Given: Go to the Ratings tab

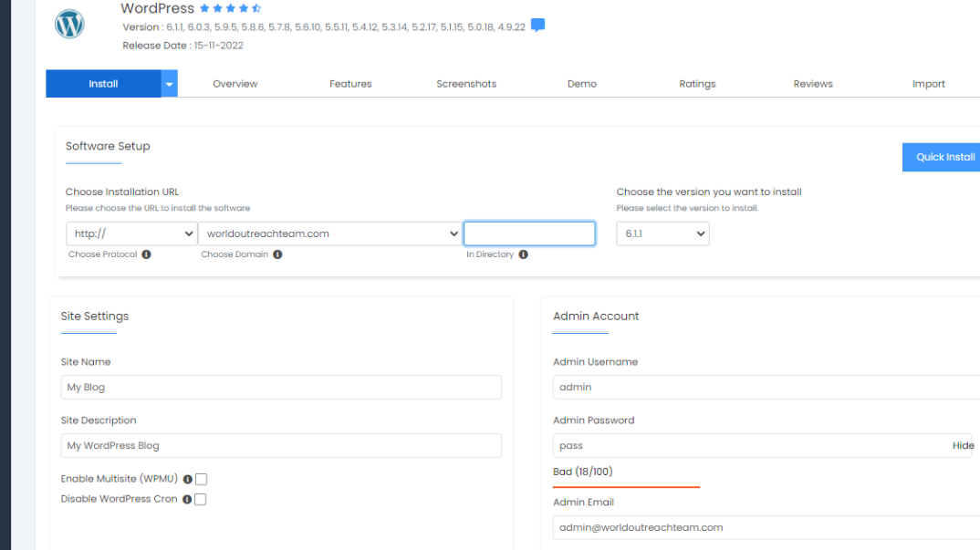Looking at the screenshot, I should coord(697,84).
